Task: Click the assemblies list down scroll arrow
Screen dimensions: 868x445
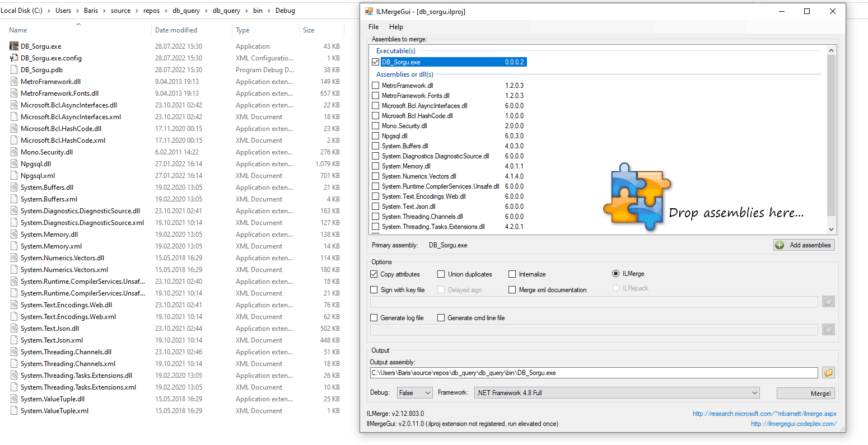Action: tap(831, 229)
